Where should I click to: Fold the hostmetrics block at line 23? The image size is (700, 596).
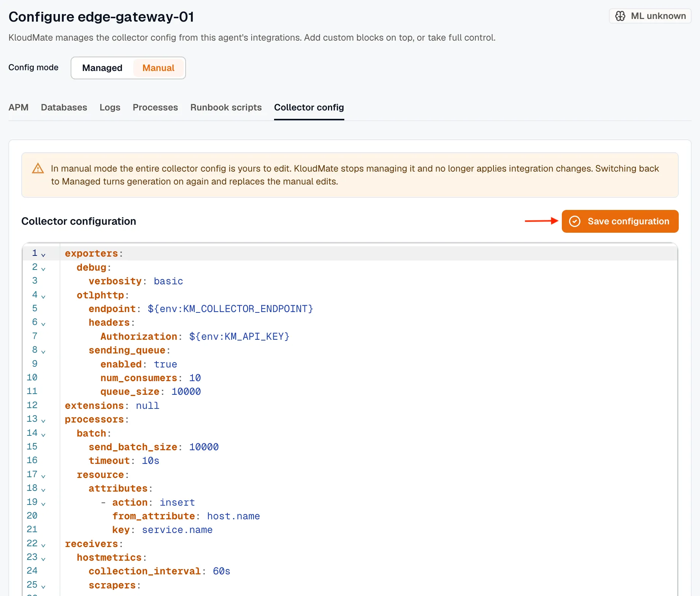coord(43,559)
